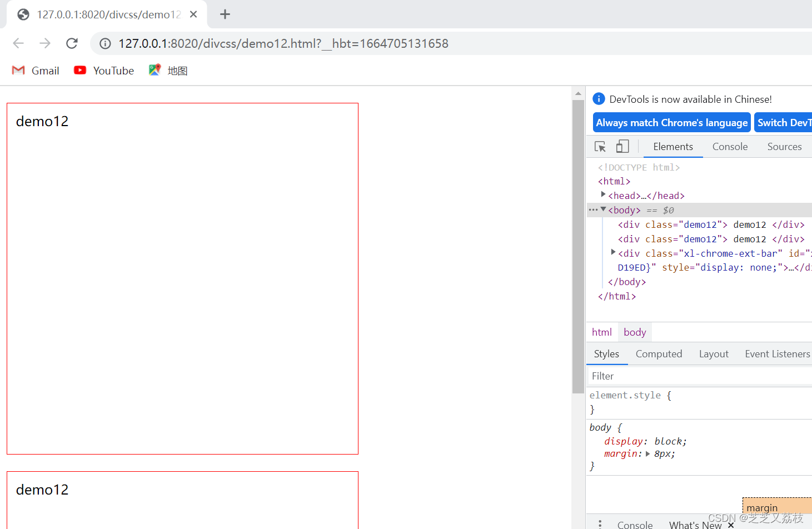
Task: Select the What's New drawer tab
Action: pyautogui.click(x=695, y=525)
